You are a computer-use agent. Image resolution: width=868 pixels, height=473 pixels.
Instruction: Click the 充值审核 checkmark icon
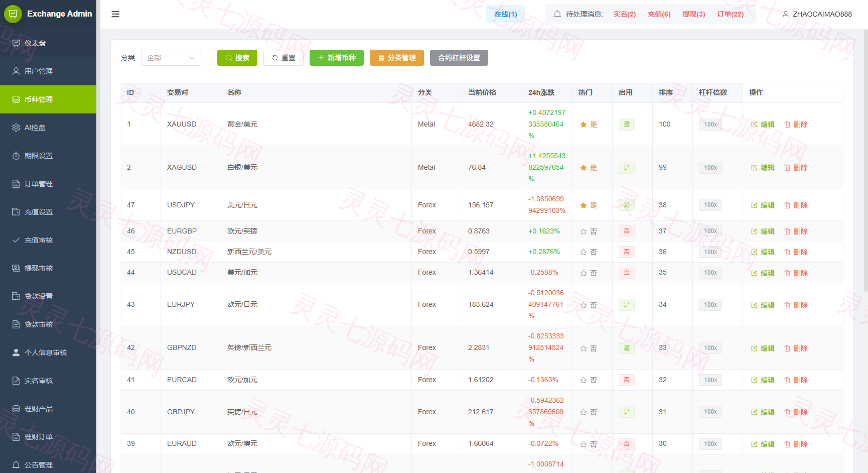[16, 240]
